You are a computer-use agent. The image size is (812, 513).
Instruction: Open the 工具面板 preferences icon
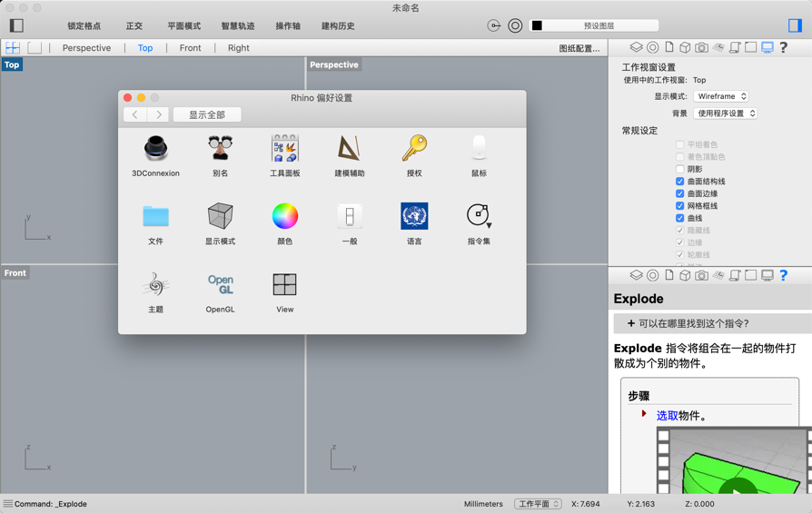pyautogui.click(x=285, y=149)
